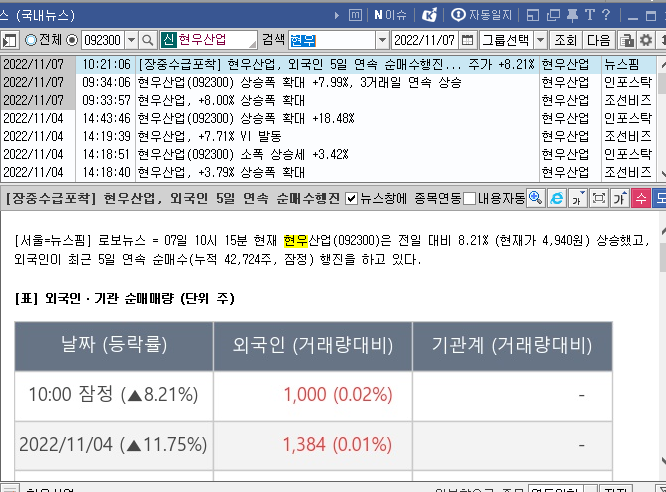The height and width of the screenshot is (492, 666).
Task: Uncheck 뉴스창에 종목연동 checkbox
Action: coord(351,198)
